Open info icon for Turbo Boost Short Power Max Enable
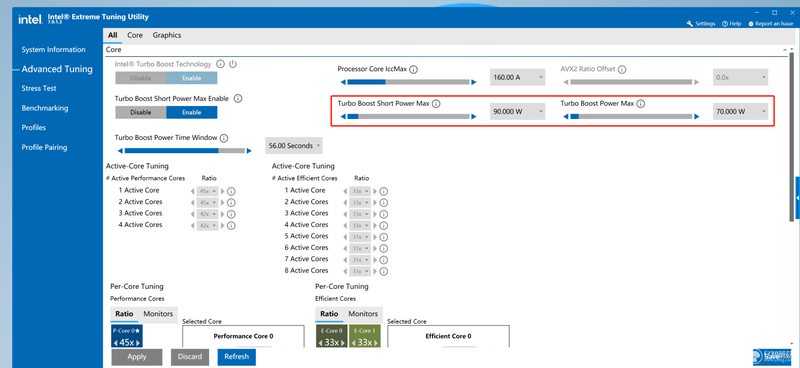 [237, 99]
